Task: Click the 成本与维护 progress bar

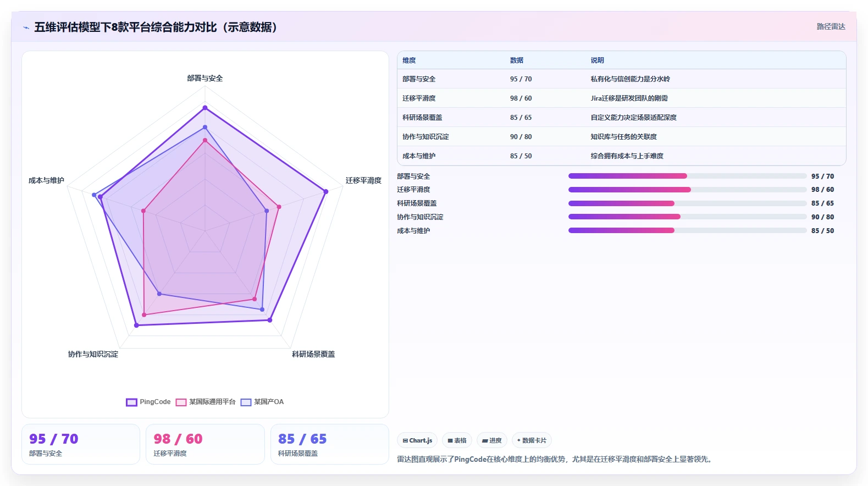Action: [687, 230]
